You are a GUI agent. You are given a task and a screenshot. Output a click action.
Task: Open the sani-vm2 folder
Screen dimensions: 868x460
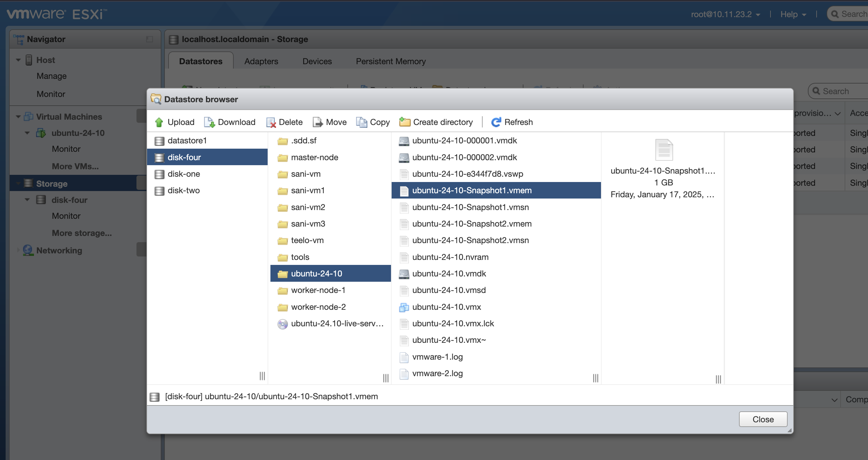[331, 207]
